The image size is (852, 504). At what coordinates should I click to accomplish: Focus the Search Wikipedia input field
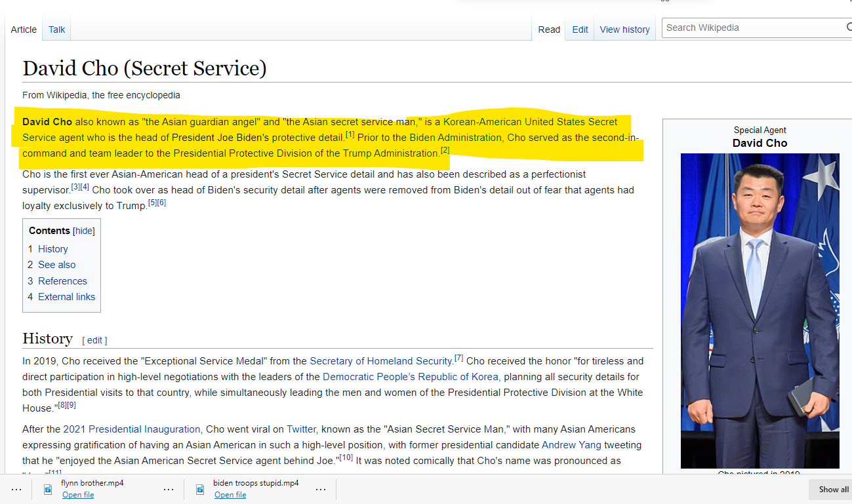[x=753, y=28]
